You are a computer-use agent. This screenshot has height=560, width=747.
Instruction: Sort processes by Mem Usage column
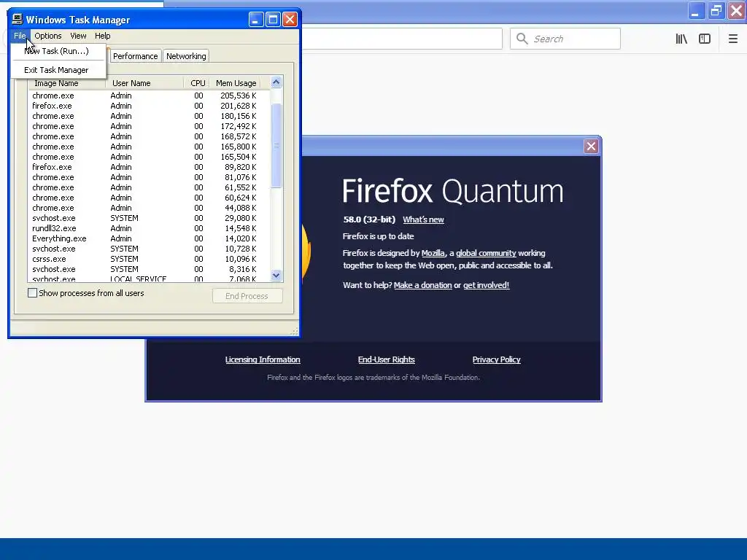[x=236, y=83]
